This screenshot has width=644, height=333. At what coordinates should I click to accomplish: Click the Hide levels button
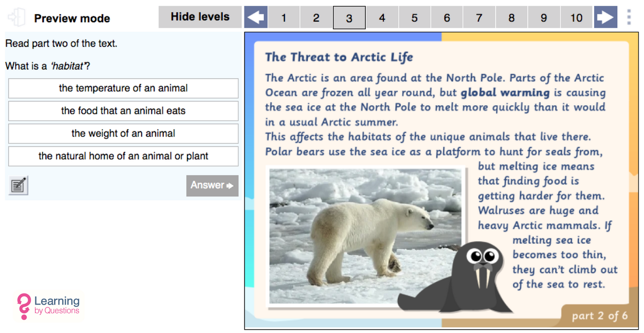point(200,17)
